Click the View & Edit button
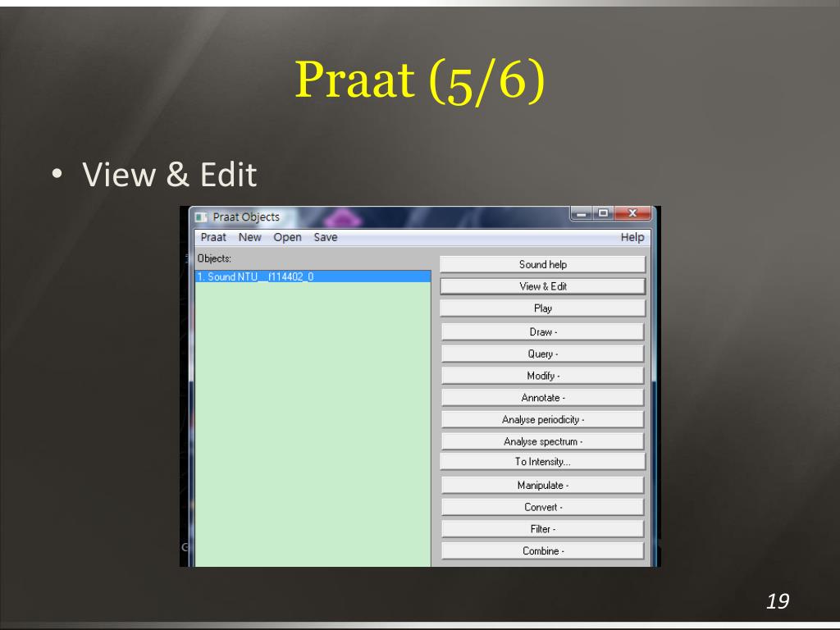 click(543, 286)
